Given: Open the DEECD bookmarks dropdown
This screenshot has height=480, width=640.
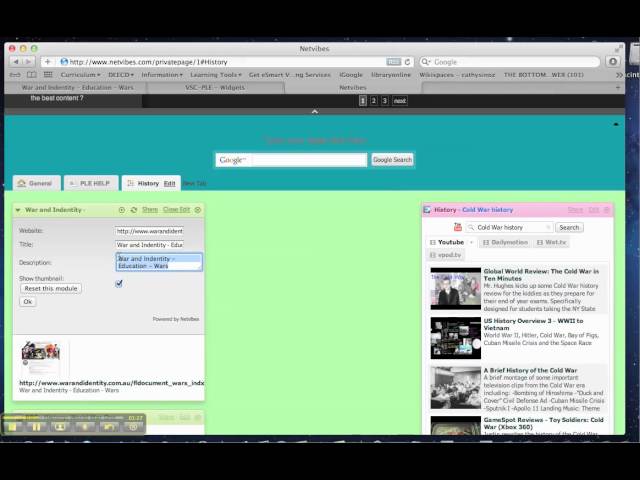Looking at the screenshot, I should tap(121, 75).
